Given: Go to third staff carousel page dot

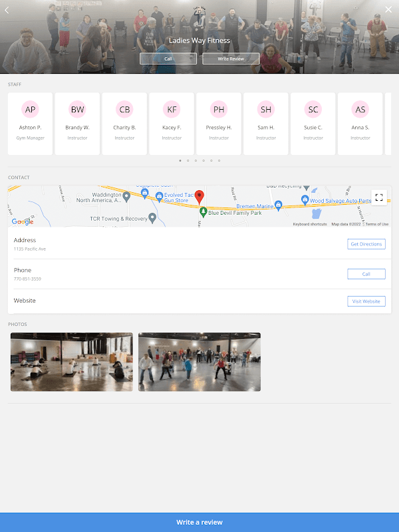Looking at the screenshot, I should coord(196,160).
